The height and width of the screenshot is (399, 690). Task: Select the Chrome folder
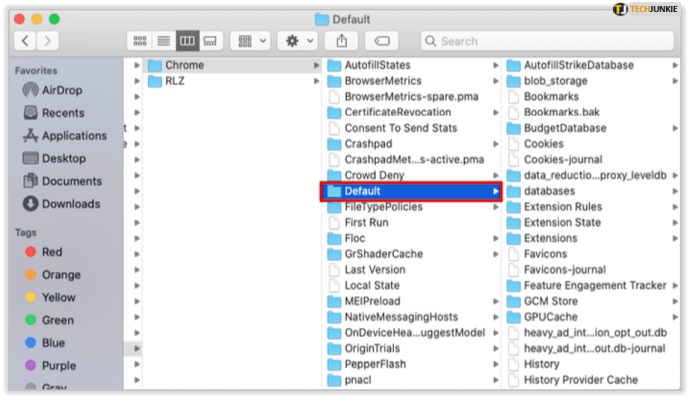pyautogui.click(x=233, y=65)
